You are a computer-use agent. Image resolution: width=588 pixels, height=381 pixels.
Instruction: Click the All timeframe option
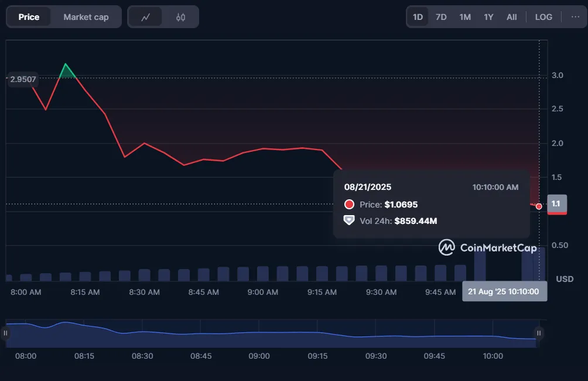(x=511, y=16)
